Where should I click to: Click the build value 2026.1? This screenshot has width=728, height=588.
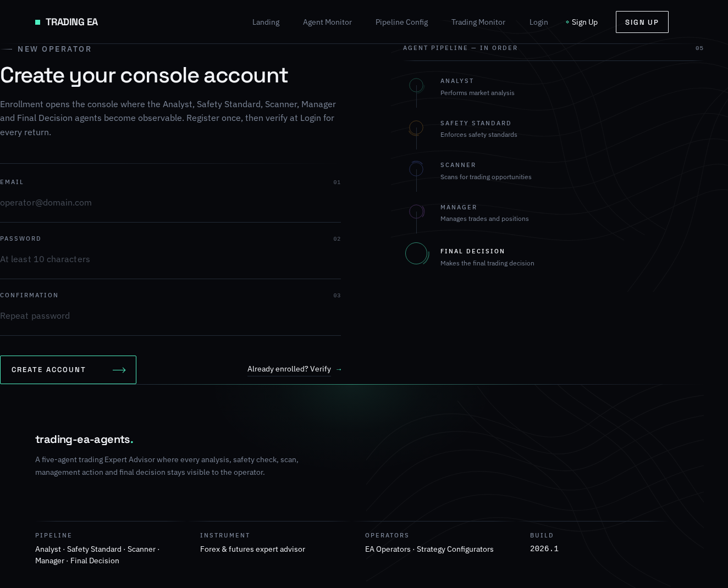[x=544, y=548]
